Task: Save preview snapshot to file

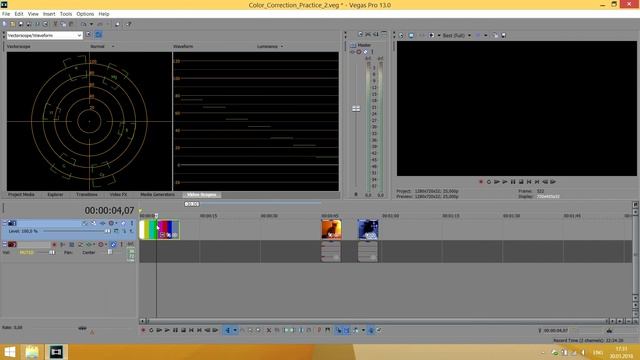Action: point(503,36)
